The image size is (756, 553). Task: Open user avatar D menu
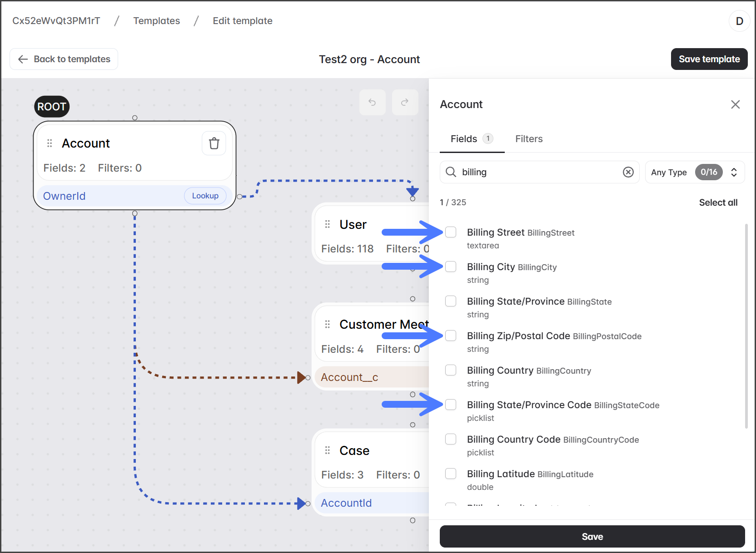tap(739, 21)
